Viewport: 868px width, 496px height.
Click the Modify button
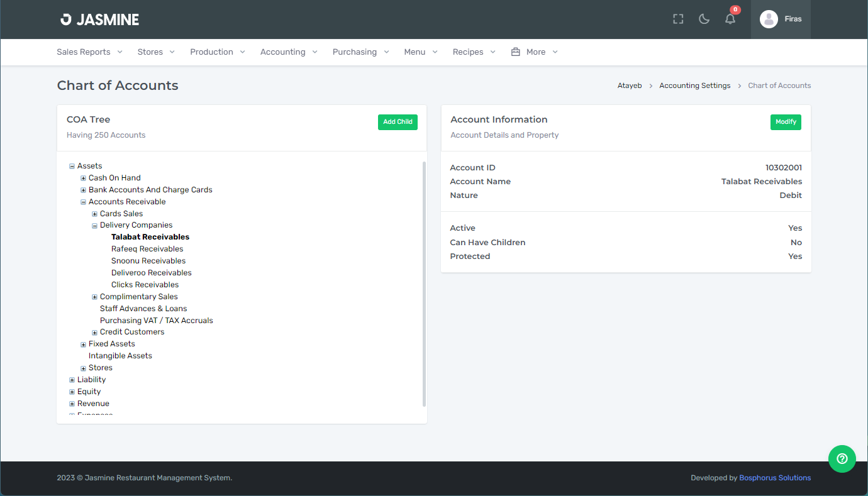pyautogui.click(x=785, y=122)
